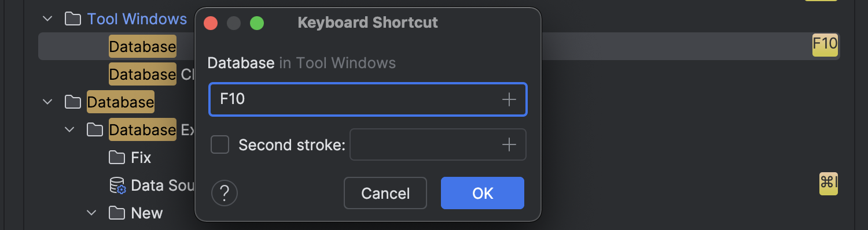Collapse the Tool Windows tree node
Viewport: 868px width, 230px height.
47,19
